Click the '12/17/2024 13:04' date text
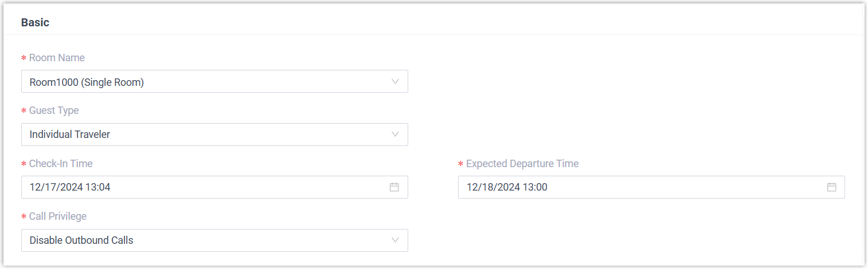This screenshot has height=269, width=868. point(70,187)
